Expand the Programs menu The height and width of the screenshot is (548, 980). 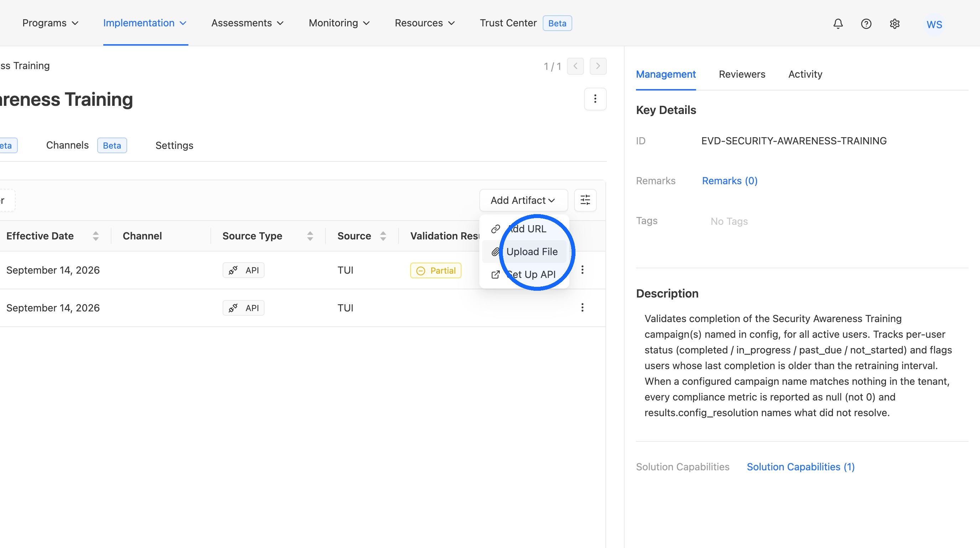[x=50, y=23]
